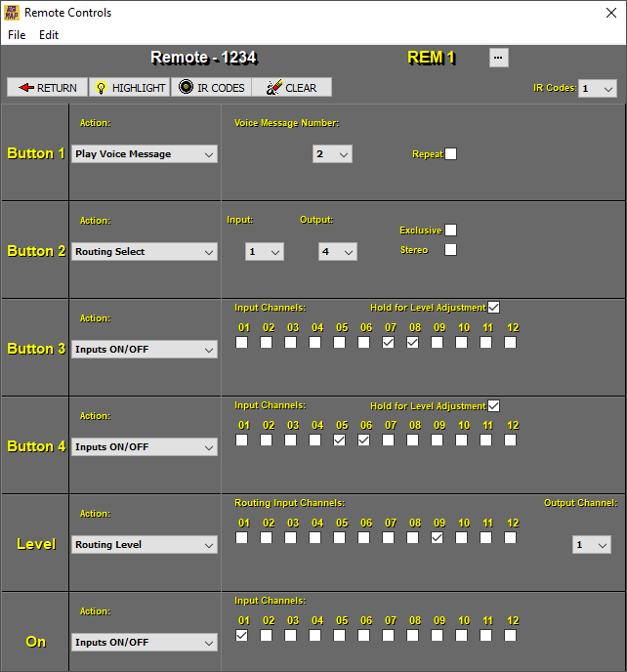Open the IR CODES button
The width and height of the screenshot is (627, 672).
click(211, 88)
